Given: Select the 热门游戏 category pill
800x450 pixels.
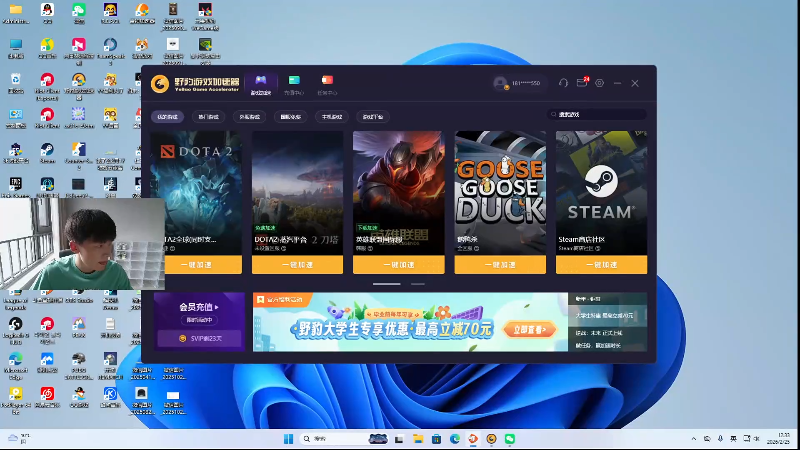Looking at the screenshot, I should (209, 117).
